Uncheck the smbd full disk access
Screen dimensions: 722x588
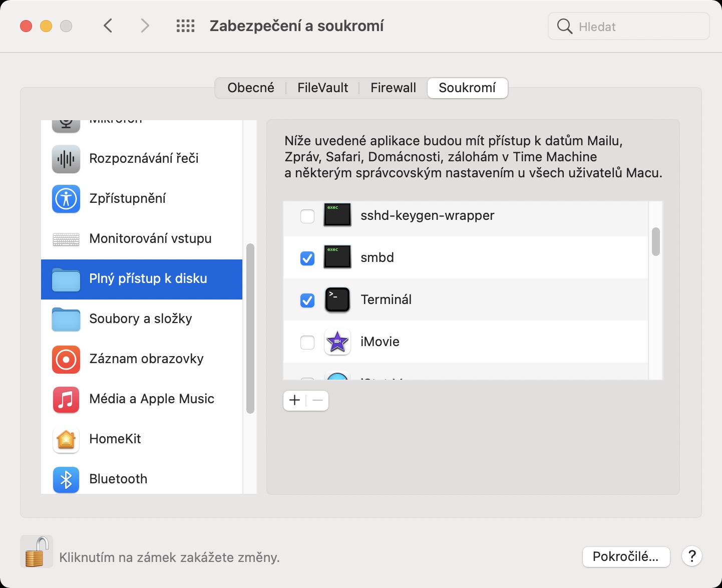[x=307, y=258]
